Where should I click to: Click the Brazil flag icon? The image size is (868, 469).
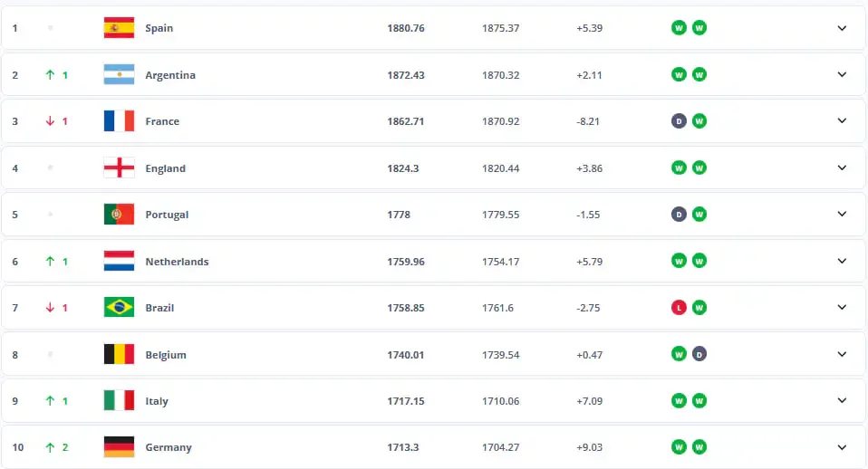point(119,308)
